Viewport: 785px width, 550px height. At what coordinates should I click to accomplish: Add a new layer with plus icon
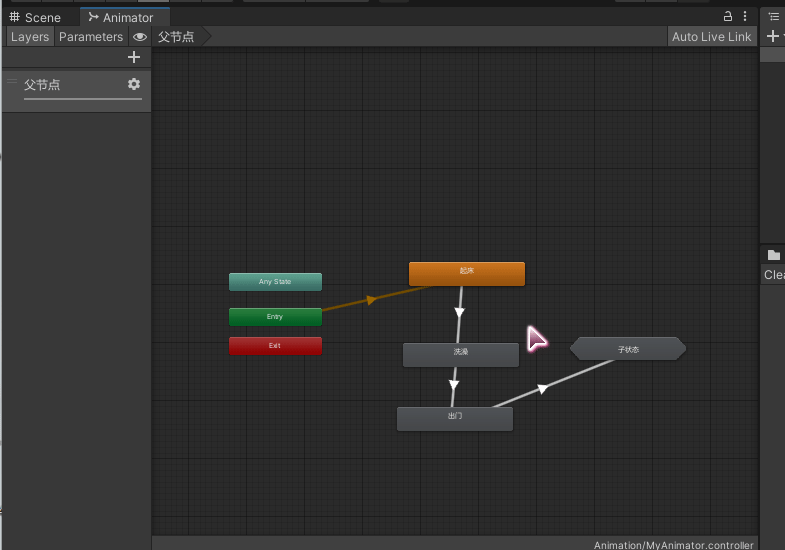(x=134, y=58)
